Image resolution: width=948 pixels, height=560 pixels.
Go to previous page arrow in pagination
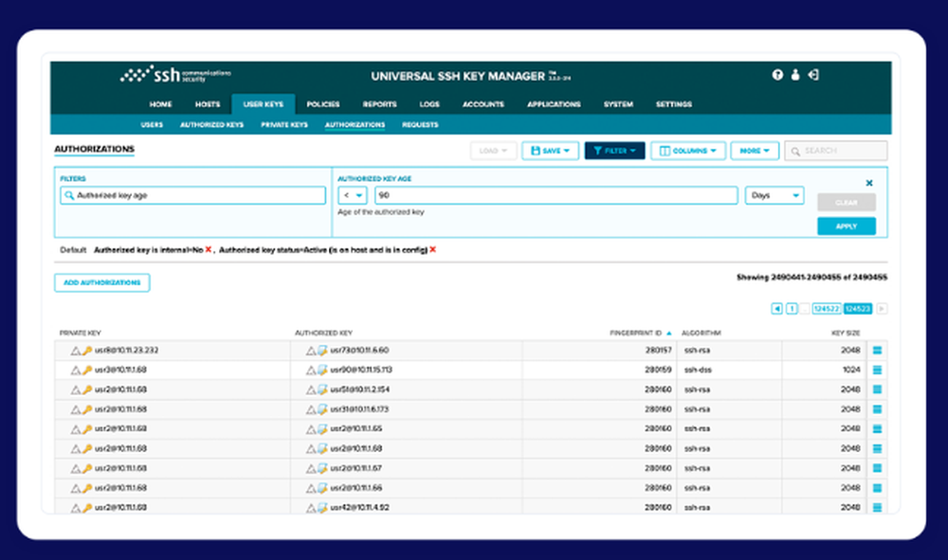(777, 309)
